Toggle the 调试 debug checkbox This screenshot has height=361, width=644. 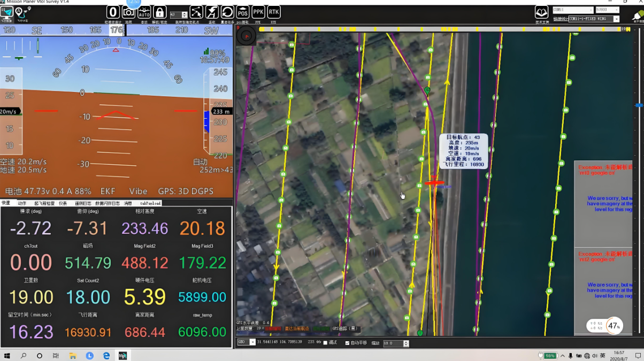tap(325, 343)
